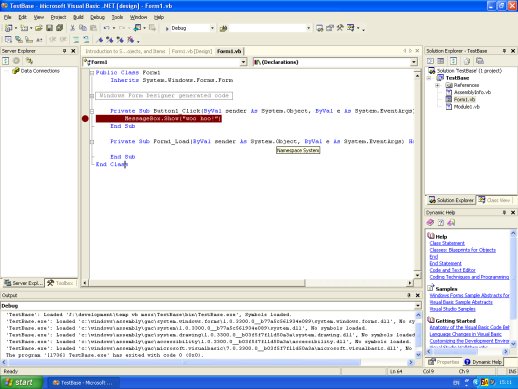Select Module1.vb in Solution Explorer
The image size is (518, 389).
(466, 107)
